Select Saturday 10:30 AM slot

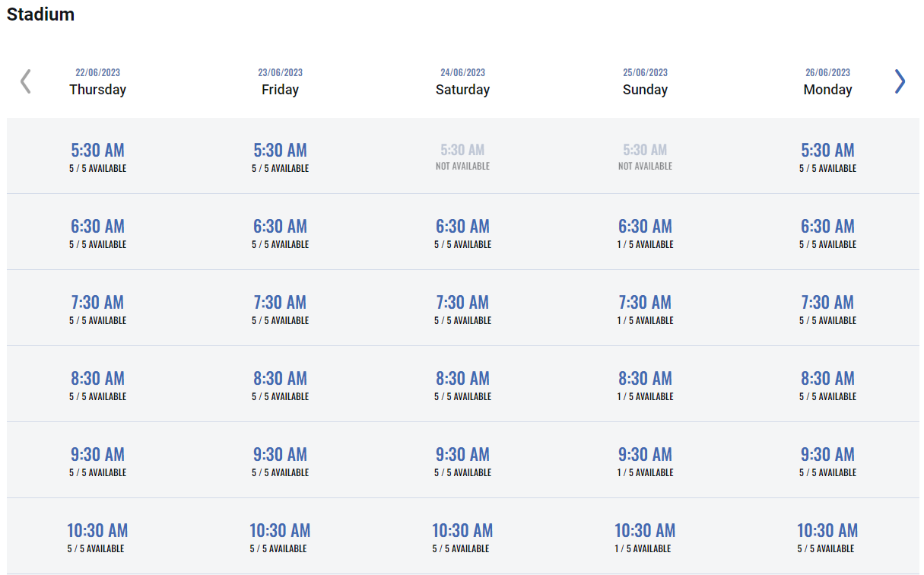[x=462, y=535]
